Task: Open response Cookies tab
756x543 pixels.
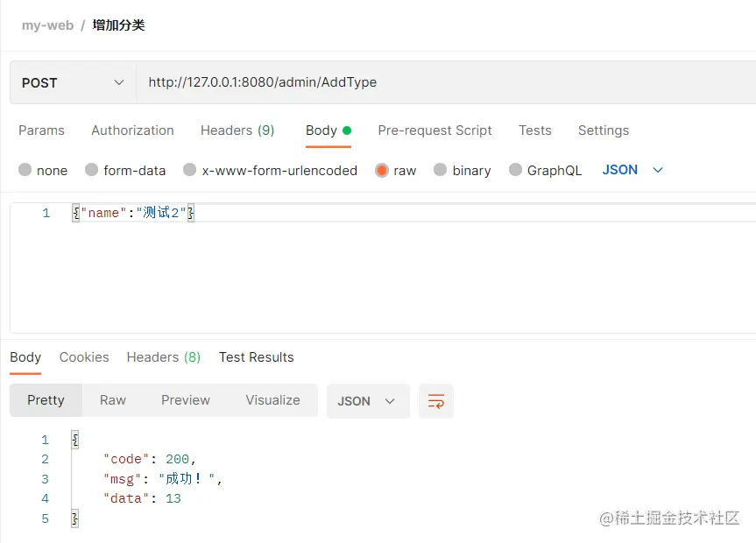Action: pyautogui.click(x=84, y=357)
